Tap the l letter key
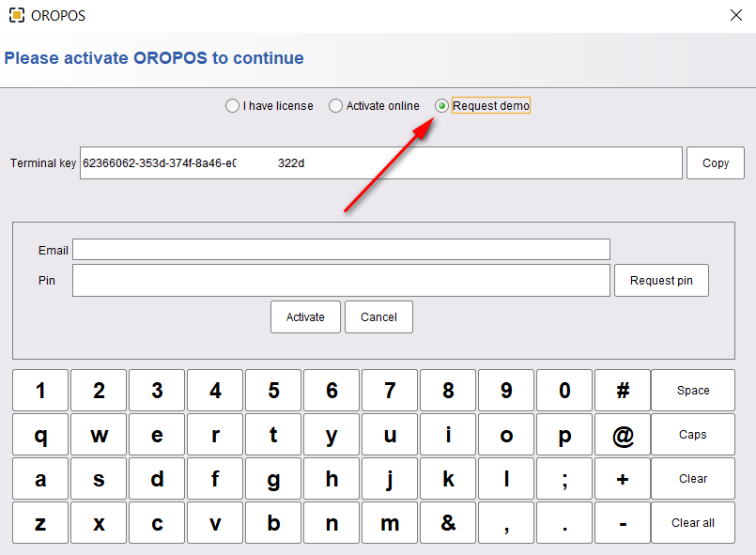Viewport: 756px width, 555px height. tap(506, 478)
